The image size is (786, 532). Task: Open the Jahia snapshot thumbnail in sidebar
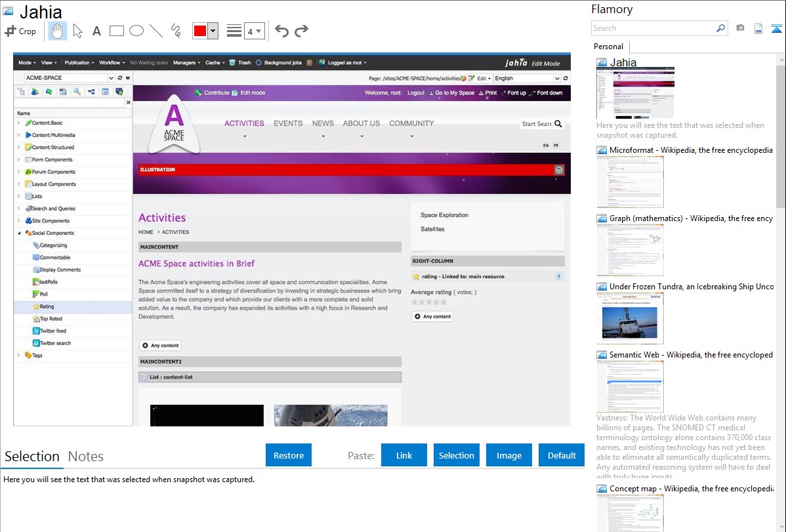(x=635, y=92)
